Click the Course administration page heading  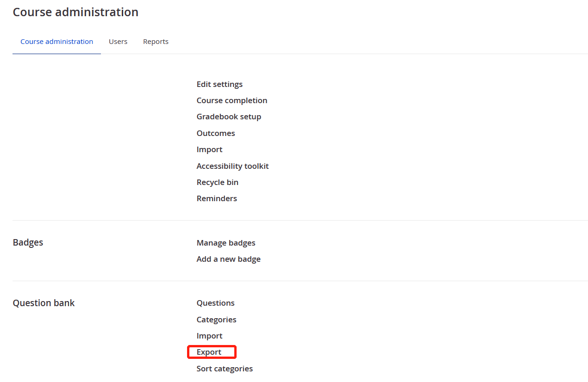tap(75, 12)
